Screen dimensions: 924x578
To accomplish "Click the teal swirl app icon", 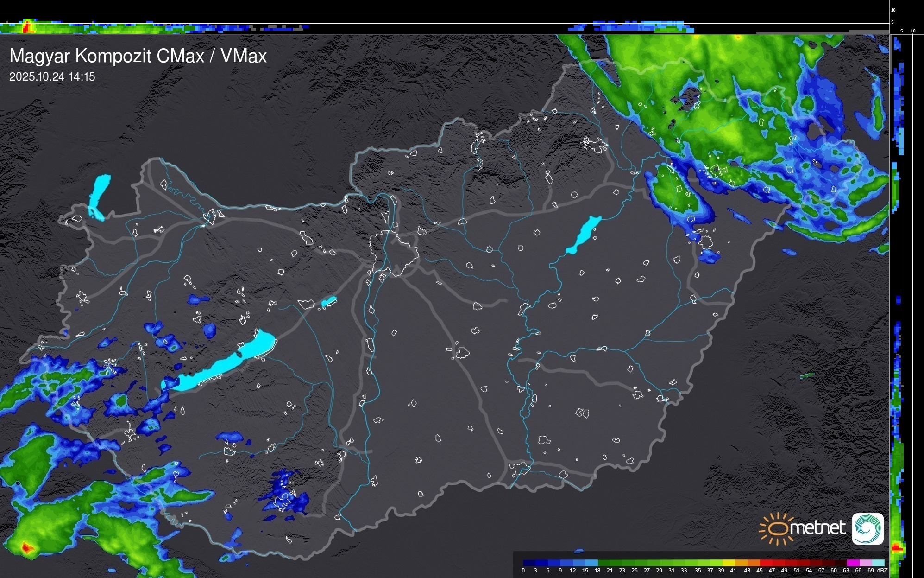I will click(x=867, y=528).
